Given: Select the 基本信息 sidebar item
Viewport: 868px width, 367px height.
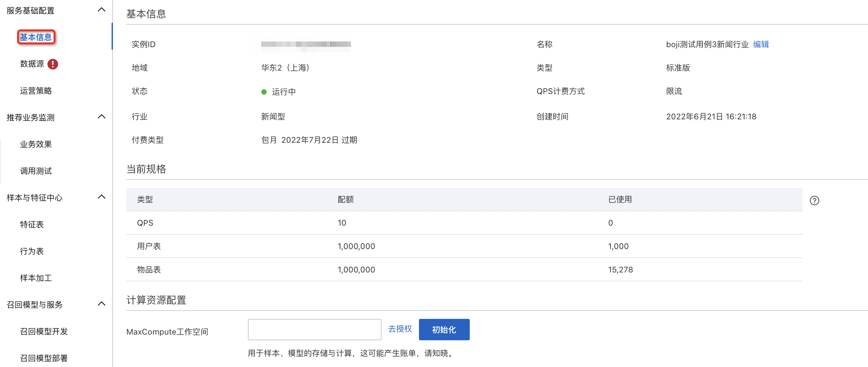Looking at the screenshot, I should (36, 37).
